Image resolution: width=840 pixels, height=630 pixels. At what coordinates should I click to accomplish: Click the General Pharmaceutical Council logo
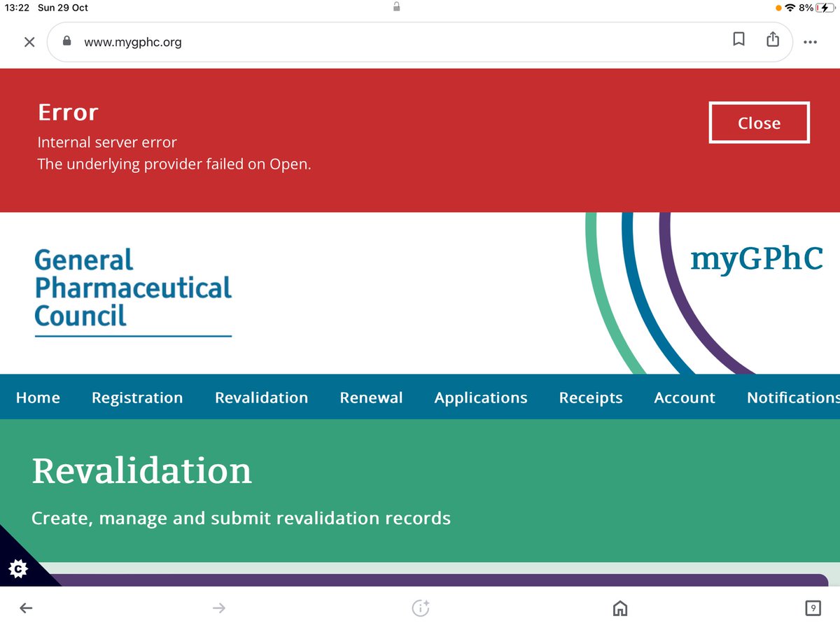133,291
